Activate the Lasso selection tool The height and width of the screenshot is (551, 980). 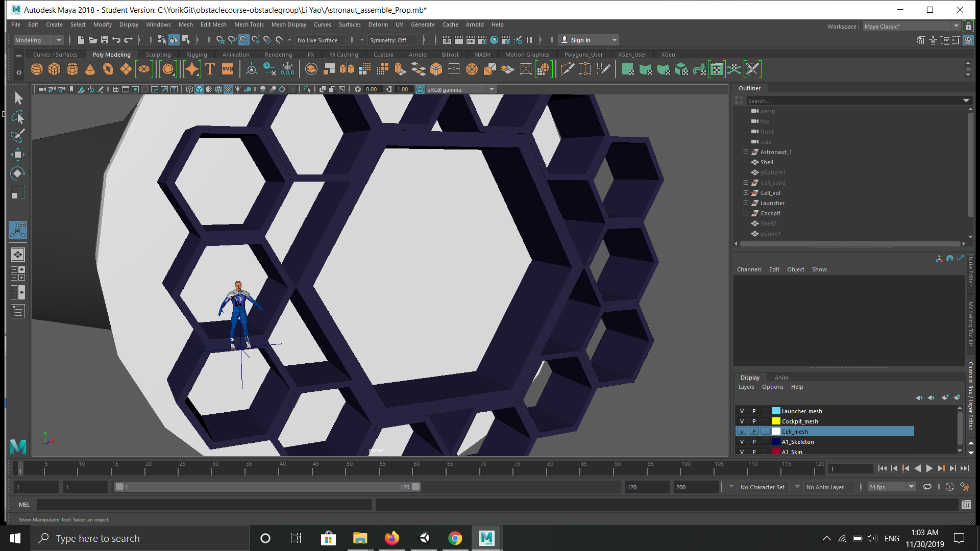tap(18, 117)
